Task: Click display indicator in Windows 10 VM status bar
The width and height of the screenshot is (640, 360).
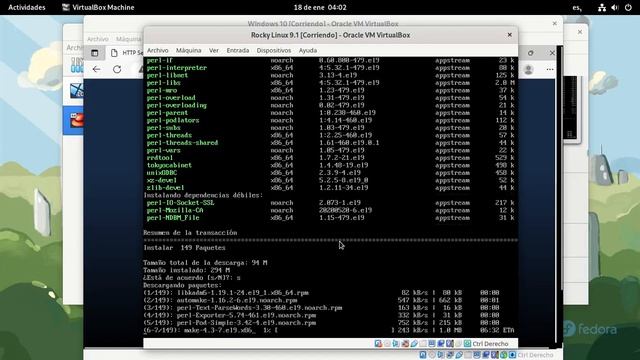Action: pos(477,355)
